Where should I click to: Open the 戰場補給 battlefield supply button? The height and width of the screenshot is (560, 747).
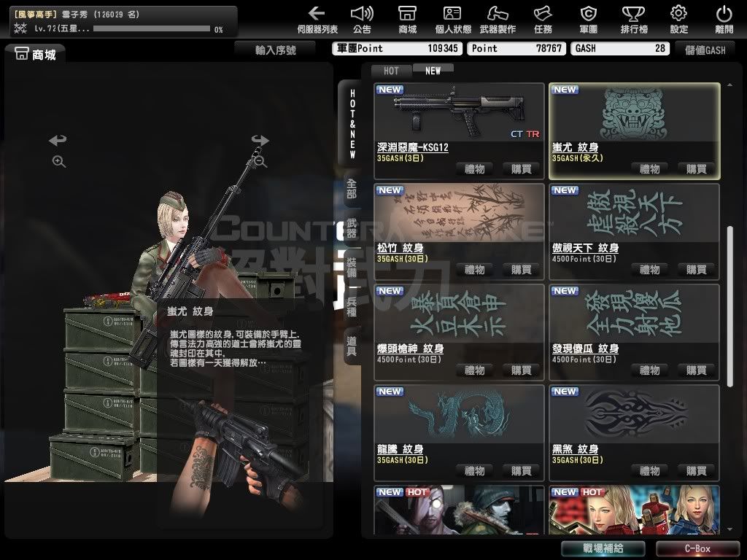(x=603, y=548)
